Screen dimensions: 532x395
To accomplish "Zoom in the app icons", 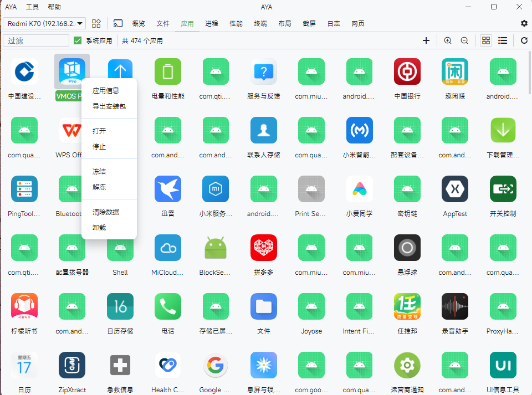I will click(x=448, y=40).
